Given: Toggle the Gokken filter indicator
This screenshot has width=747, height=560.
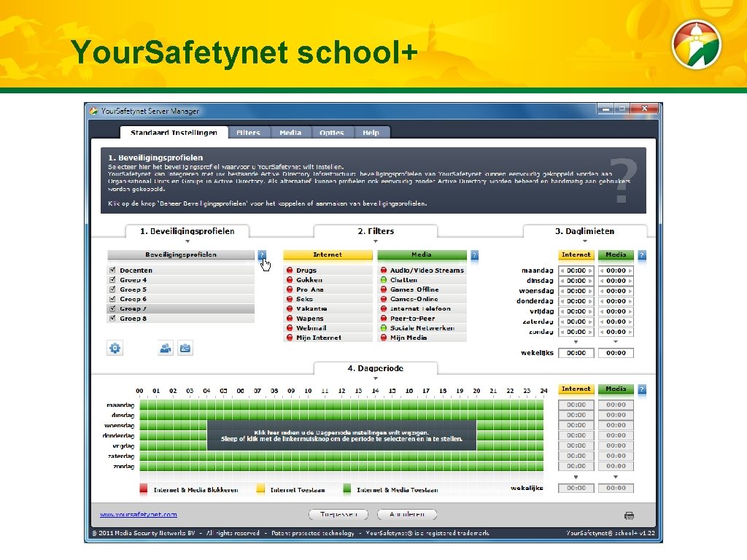Looking at the screenshot, I should [290, 280].
